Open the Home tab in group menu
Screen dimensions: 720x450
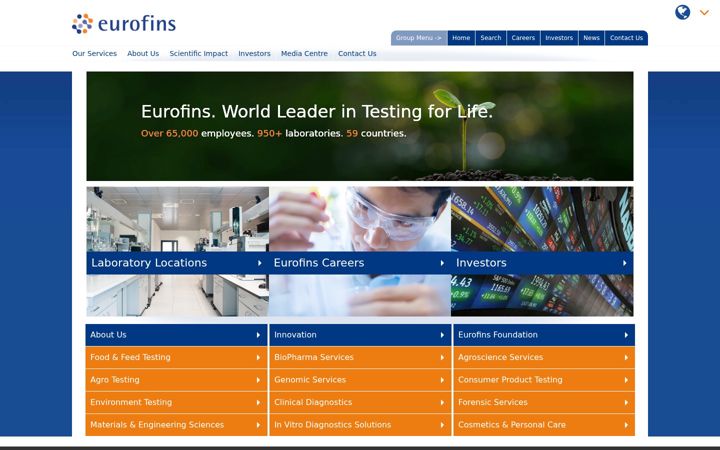pyautogui.click(x=461, y=38)
